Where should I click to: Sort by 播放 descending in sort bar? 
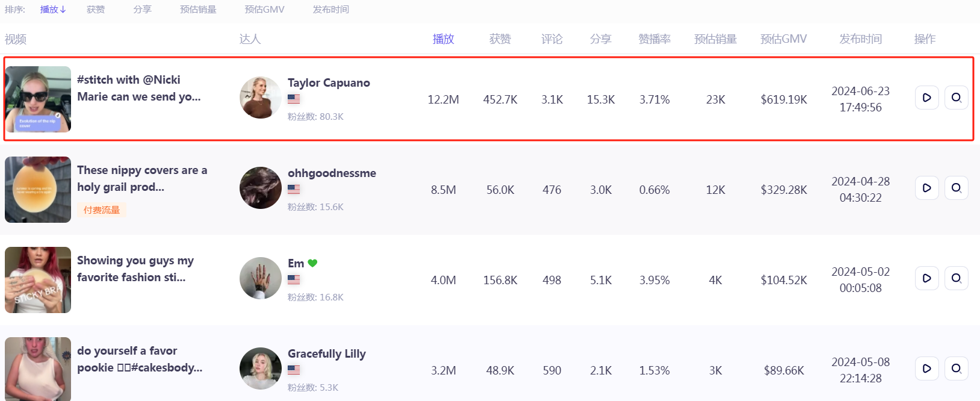(x=53, y=10)
